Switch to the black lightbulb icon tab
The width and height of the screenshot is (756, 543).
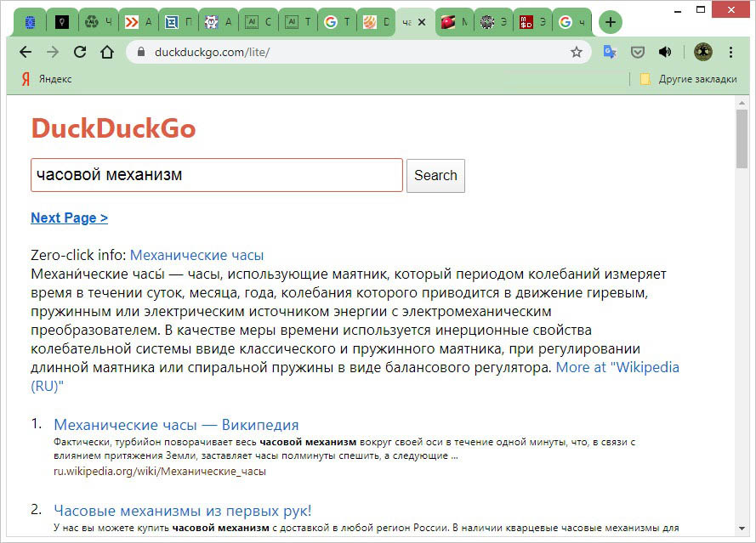(62, 22)
